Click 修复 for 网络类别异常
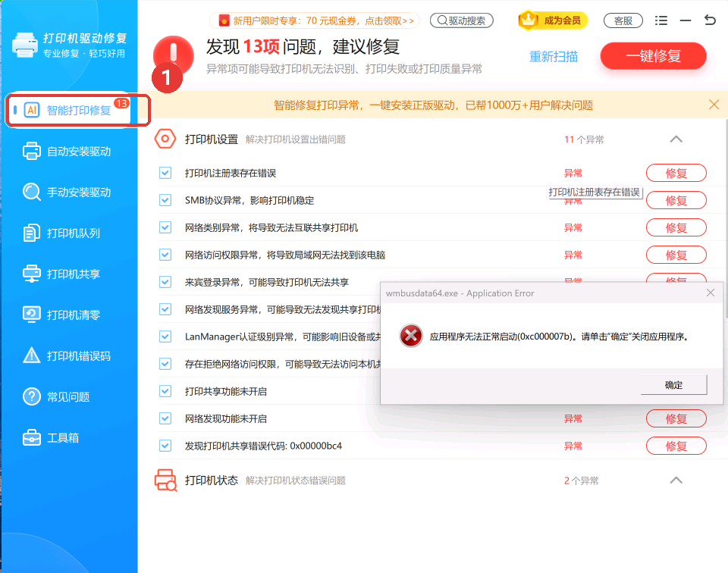The height and width of the screenshot is (573, 728). point(676,228)
